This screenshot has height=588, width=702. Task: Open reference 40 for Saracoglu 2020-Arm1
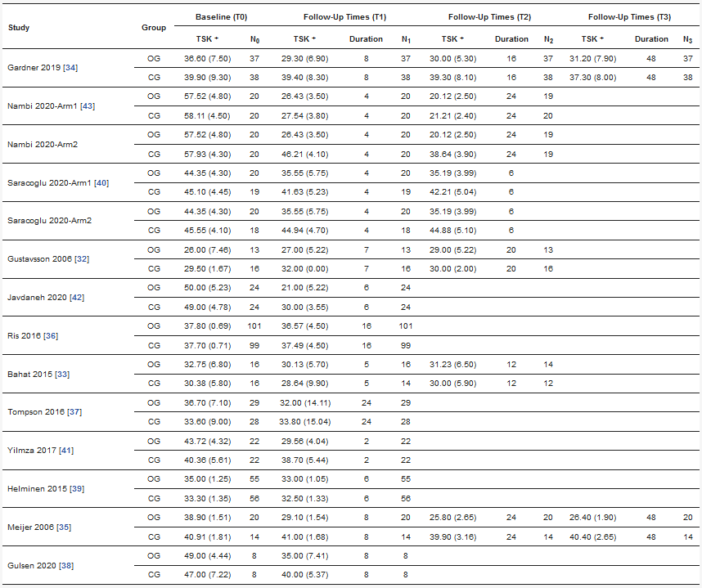[101, 182]
